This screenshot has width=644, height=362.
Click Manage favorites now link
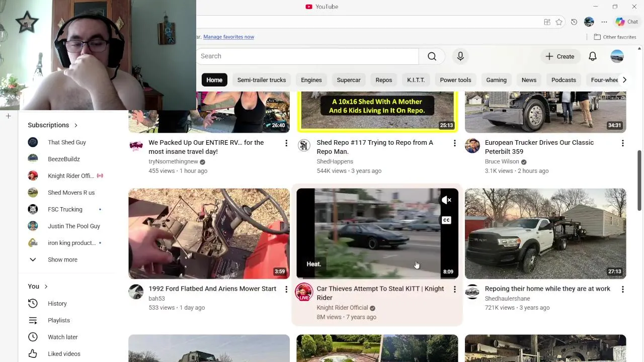tap(228, 37)
